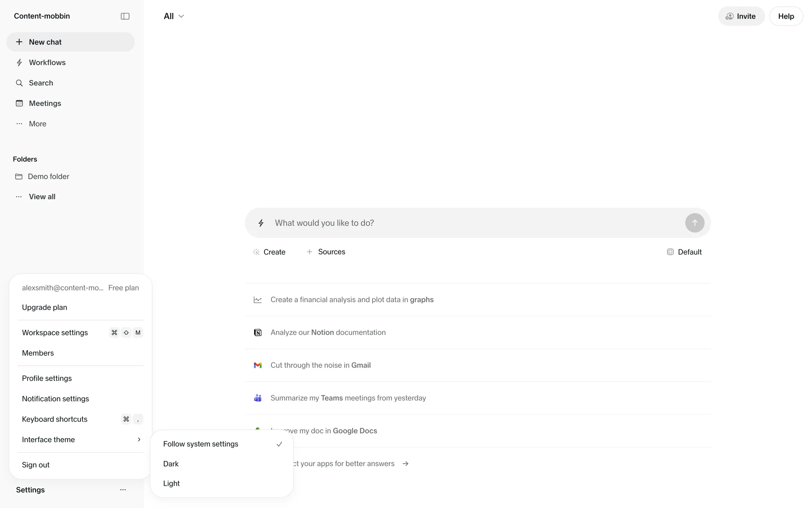Click the lightning bolt icon in prompt box
The width and height of the screenshot is (812, 508).
[x=261, y=223]
